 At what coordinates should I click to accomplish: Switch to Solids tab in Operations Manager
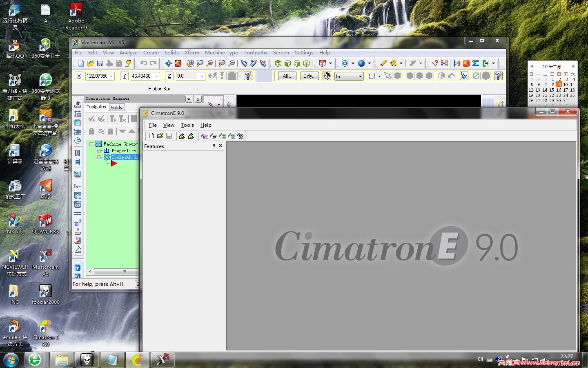[116, 108]
